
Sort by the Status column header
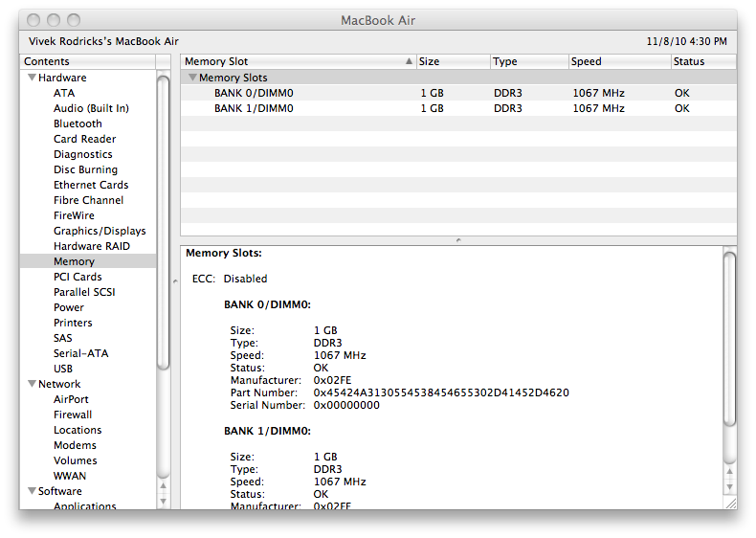703,61
